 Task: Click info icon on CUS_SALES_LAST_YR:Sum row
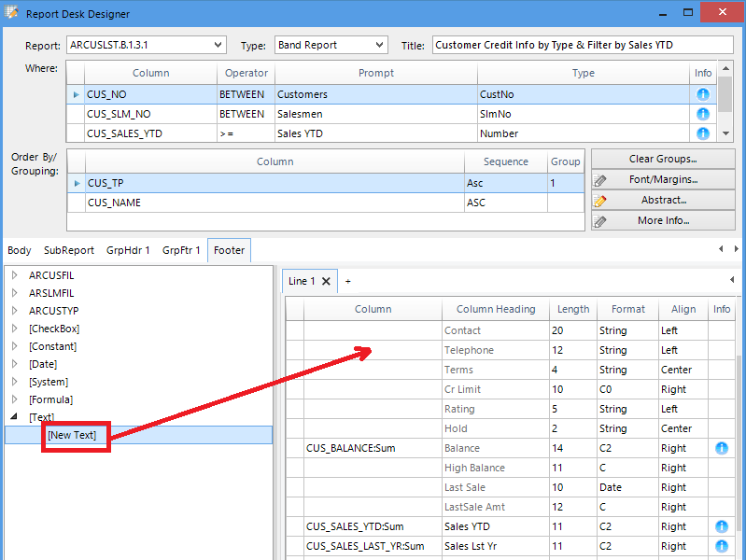tap(722, 546)
